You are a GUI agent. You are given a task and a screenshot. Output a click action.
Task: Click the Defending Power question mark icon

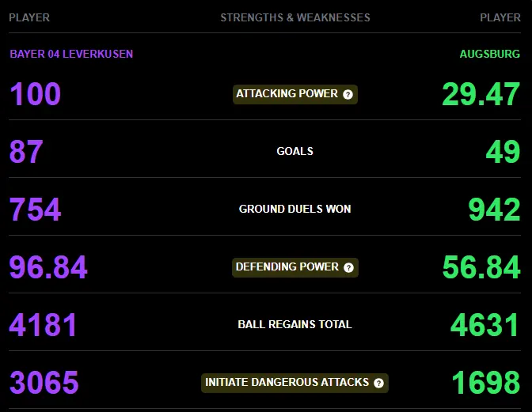tap(348, 267)
